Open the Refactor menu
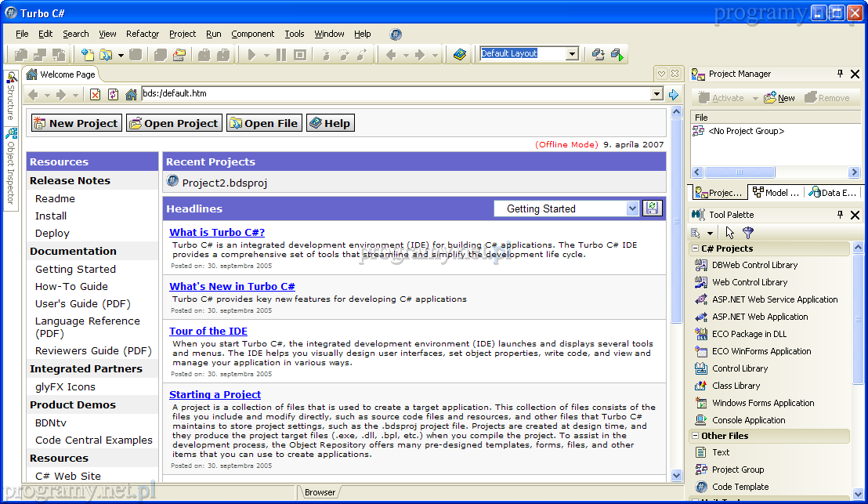 coord(143,34)
